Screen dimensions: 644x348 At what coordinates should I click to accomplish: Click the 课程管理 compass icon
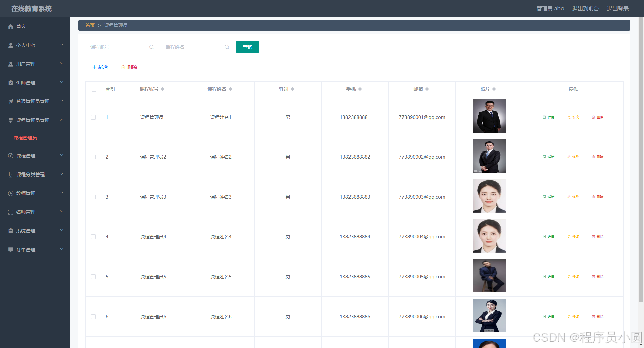pyautogui.click(x=11, y=156)
